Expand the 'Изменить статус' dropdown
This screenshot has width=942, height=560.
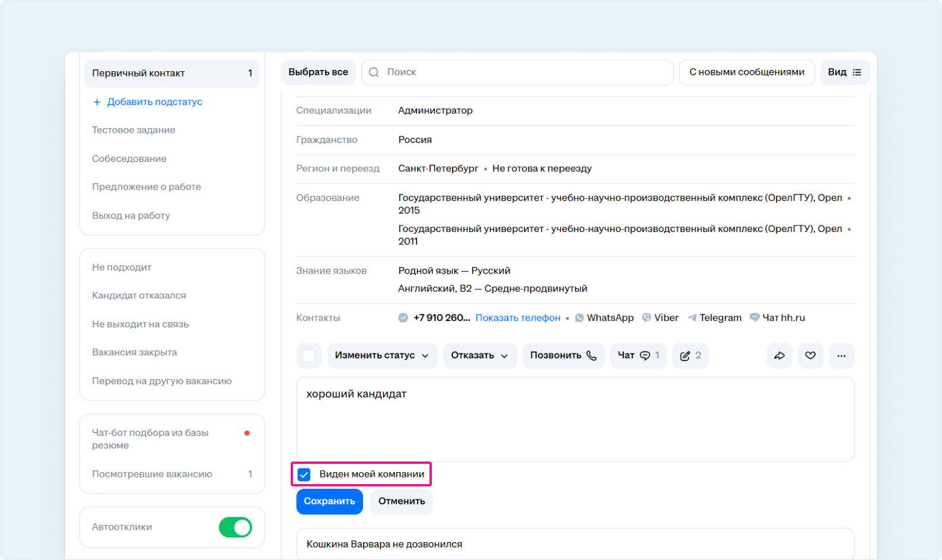point(382,356)
